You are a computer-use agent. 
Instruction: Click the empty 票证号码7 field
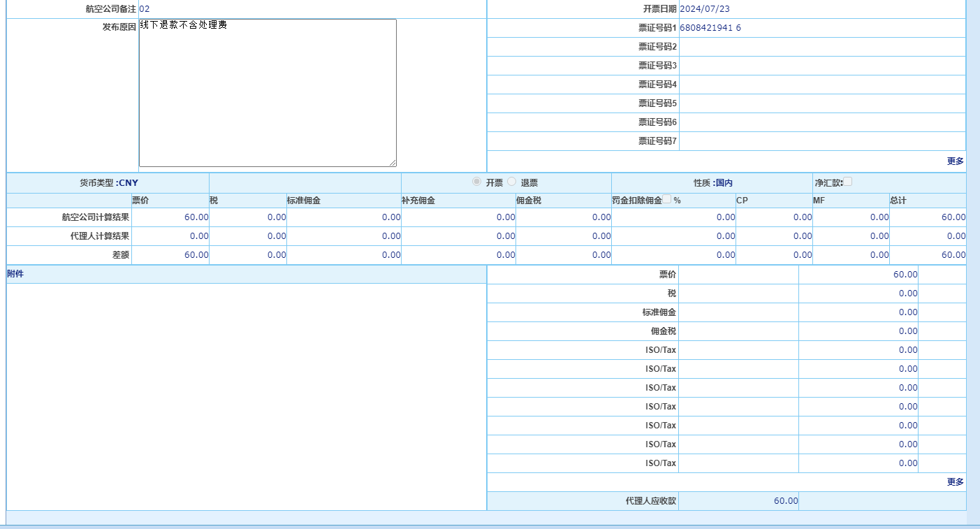821,141
